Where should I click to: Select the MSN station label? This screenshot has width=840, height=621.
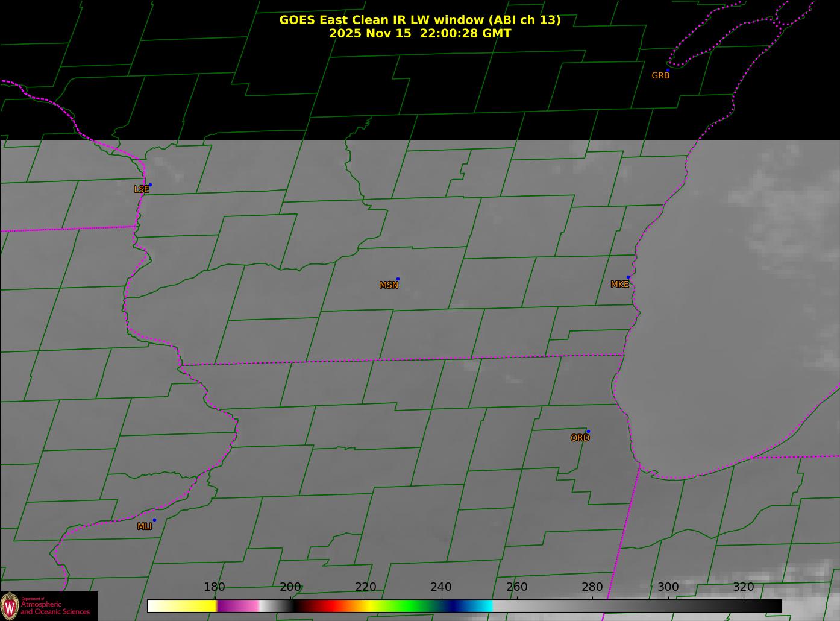click(x=389, y=285)
